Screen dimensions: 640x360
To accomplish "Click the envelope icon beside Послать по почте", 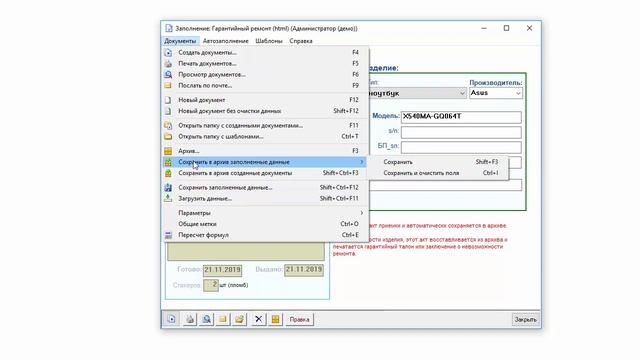I will click(x=168, y=85).
